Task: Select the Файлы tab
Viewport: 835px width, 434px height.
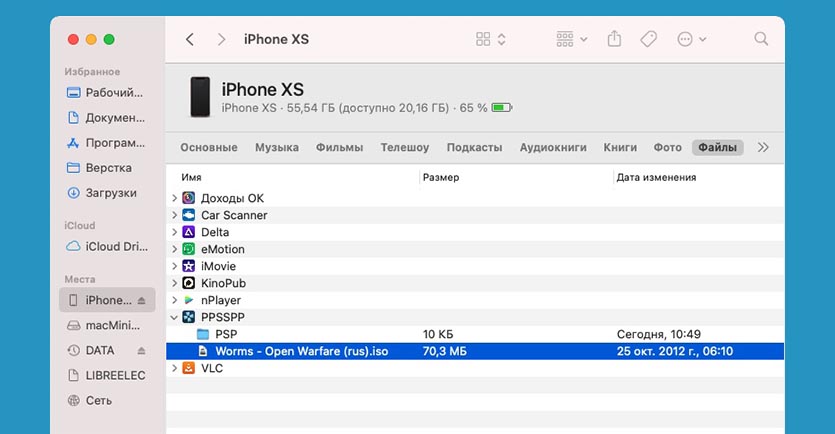Action: 717,148
